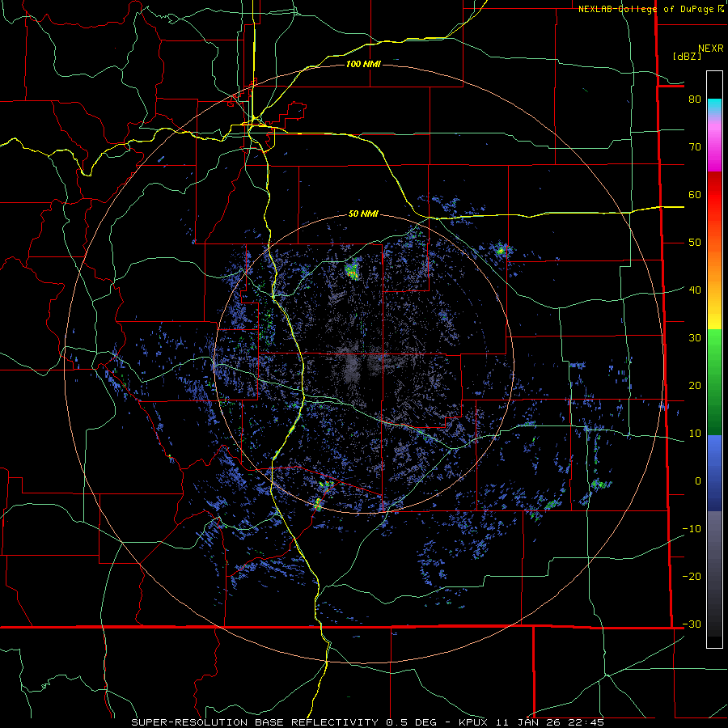Click the cyan segment of the color bar
Screen dimensions: 728x728
(714, 106)
